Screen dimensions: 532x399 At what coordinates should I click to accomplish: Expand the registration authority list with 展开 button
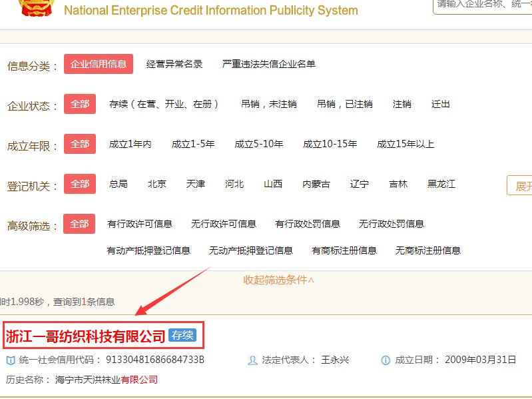click(x=520, y=185)
